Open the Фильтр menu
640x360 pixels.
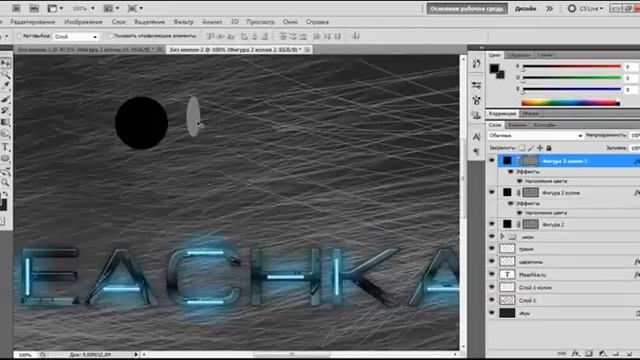pos(183,22)
